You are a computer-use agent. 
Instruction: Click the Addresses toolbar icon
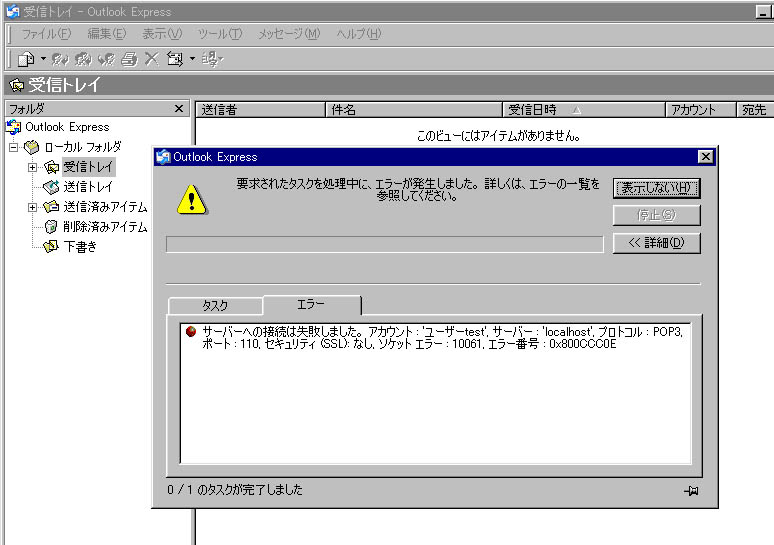coord(212,59)
